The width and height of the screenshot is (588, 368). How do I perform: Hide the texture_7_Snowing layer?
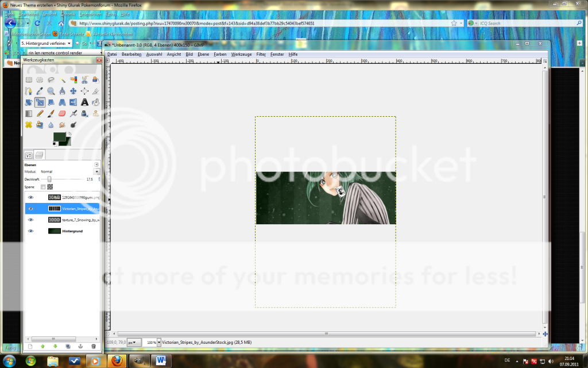[x=31, y=220]
